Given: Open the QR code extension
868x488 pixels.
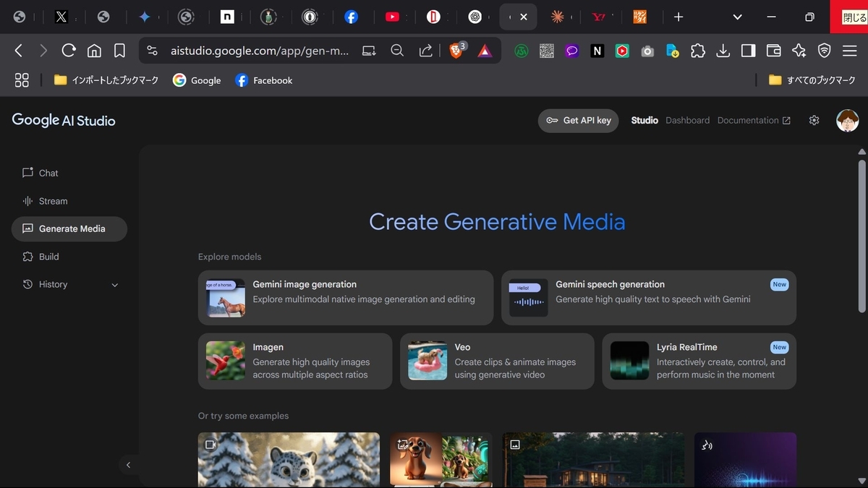Looking at the screenshot, I should pos(547,51).
